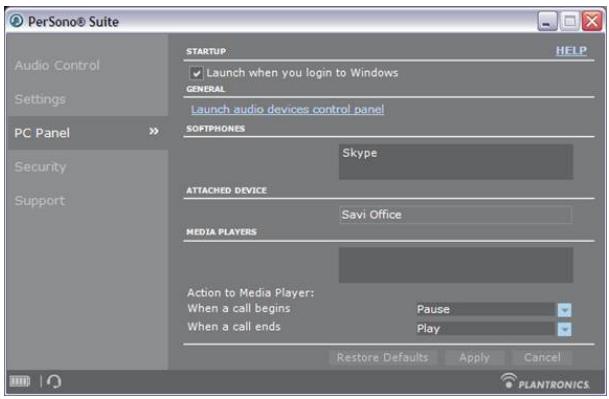Select the PC Panel tab

coord(88,133)
